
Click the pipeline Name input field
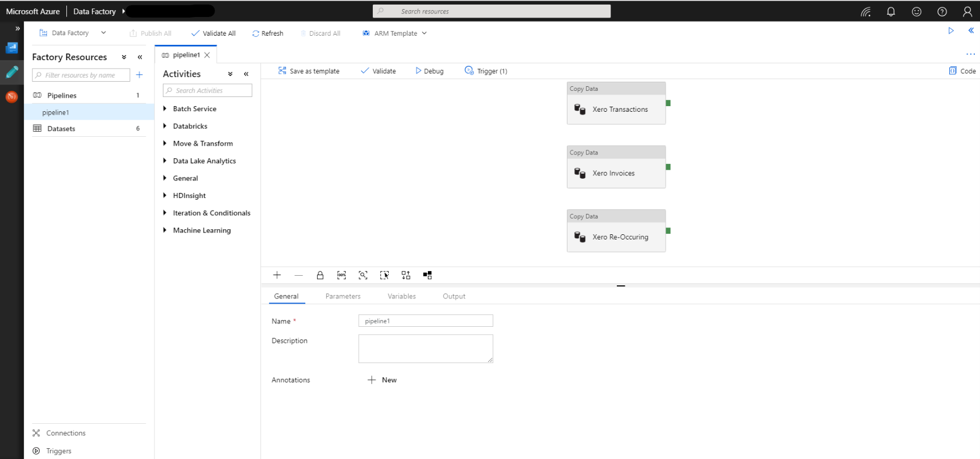[426, 321]
